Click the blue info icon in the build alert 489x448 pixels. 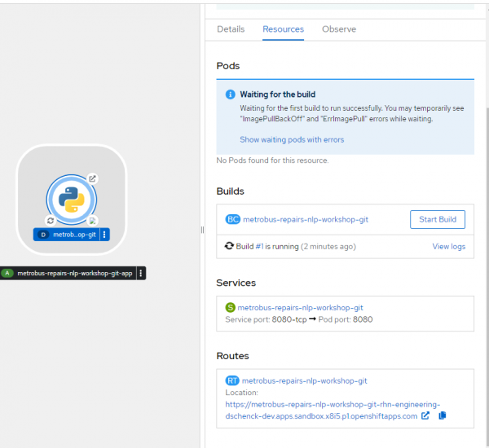click(x=230, y=94)
